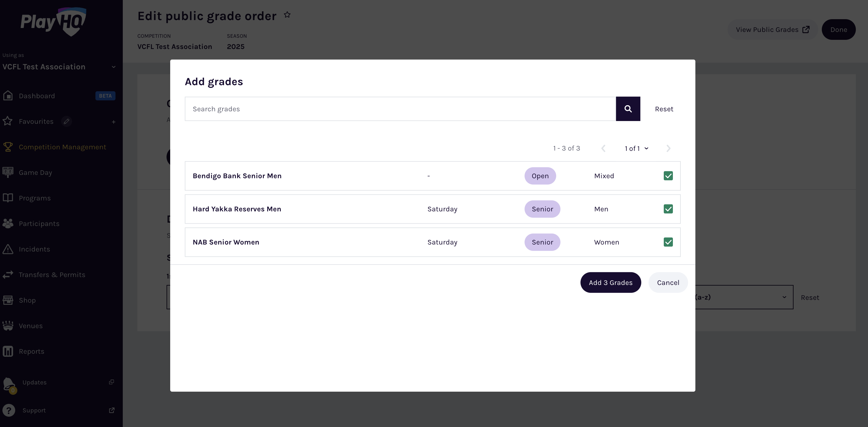
Task: Open the Incidents warning icon
Action: (8, 249)
